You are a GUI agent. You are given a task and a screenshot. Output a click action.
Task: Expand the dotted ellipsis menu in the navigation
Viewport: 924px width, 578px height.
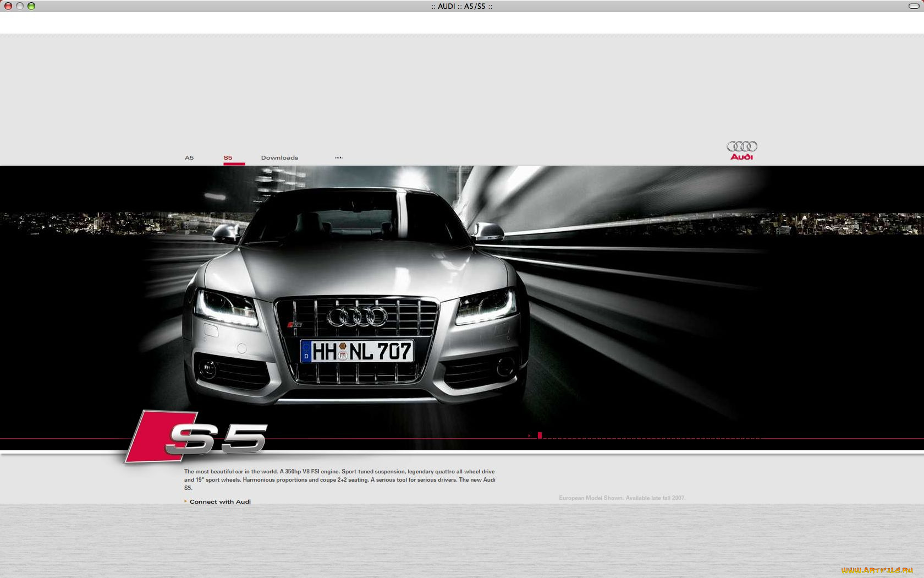(x=338, y=157)
